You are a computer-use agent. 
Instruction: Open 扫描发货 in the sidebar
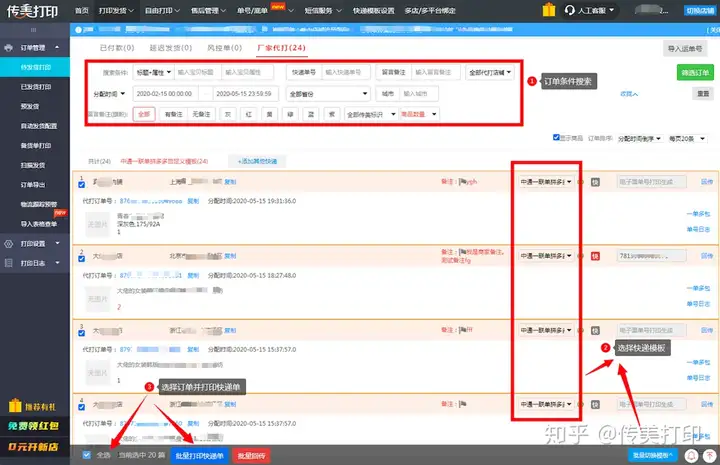[x=33, y=165]
